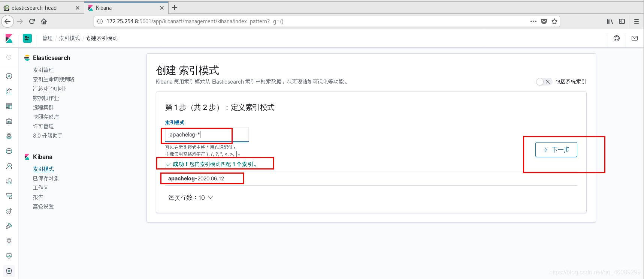Viewport: 644px width, 279px height.
Task: Open 索引生命周期策略 menu item
Action: [54, 79]
